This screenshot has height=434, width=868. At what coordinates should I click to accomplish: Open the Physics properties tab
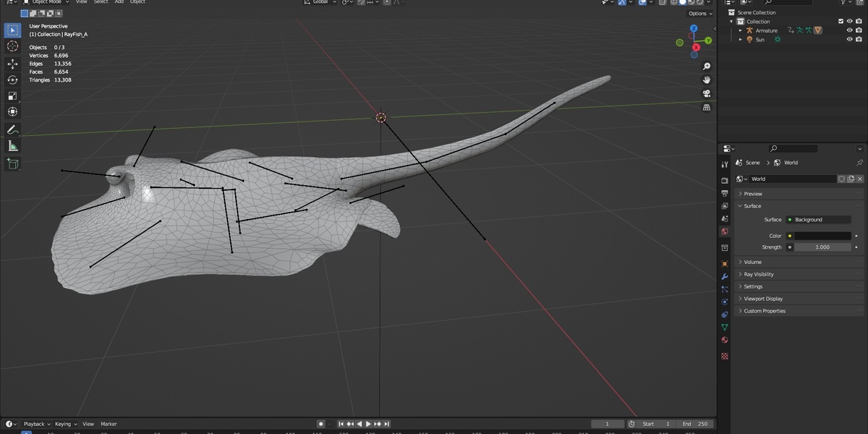[x=725, y=302]
